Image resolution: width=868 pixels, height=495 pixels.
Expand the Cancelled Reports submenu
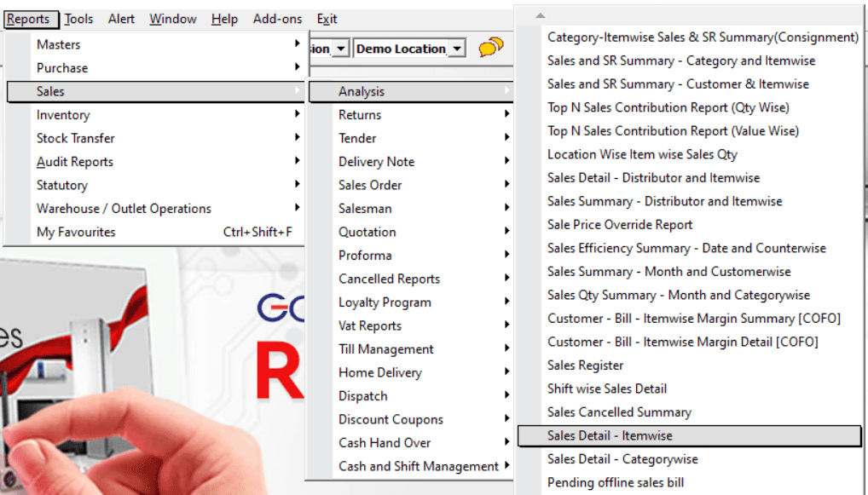coord(411,279)
